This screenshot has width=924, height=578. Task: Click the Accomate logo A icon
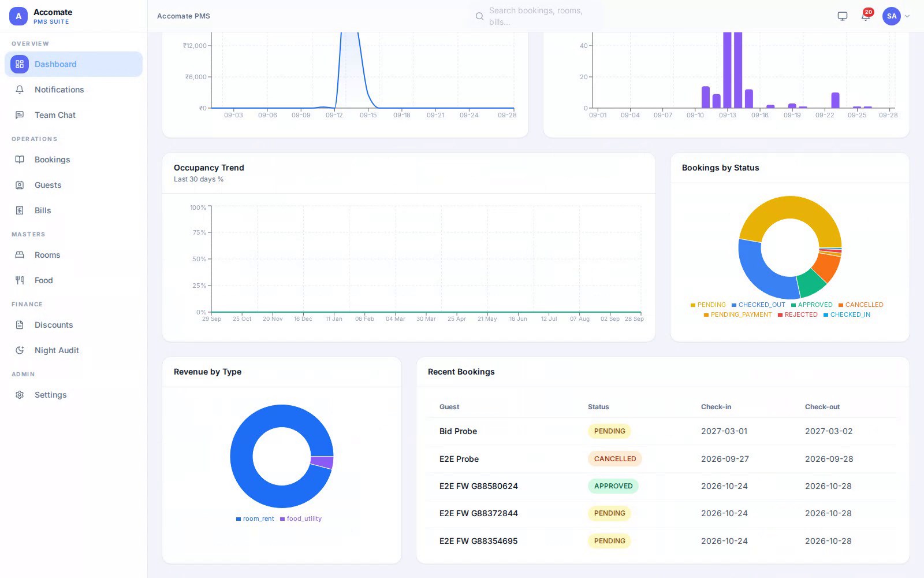pyautogui.click(x=18, y=16)
